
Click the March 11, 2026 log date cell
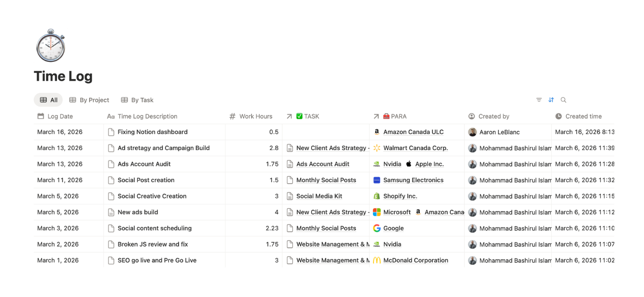pyautogui.click(x=68, y=180)
